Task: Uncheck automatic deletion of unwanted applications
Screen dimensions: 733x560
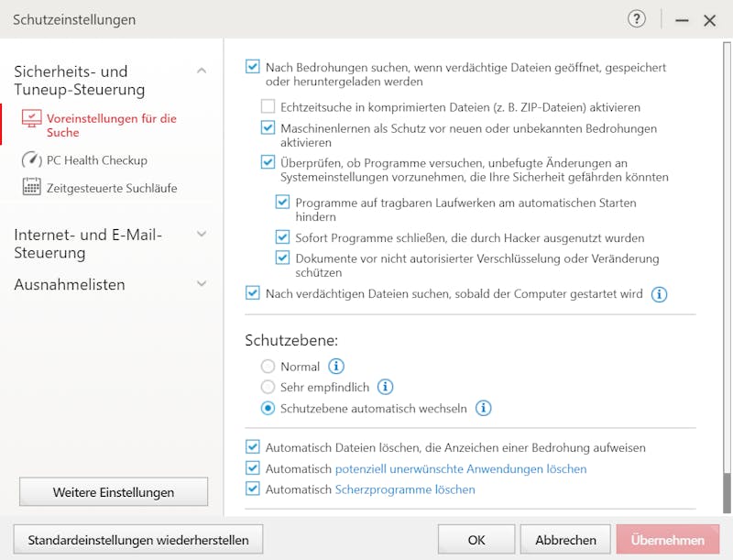Action: [253, 468]
